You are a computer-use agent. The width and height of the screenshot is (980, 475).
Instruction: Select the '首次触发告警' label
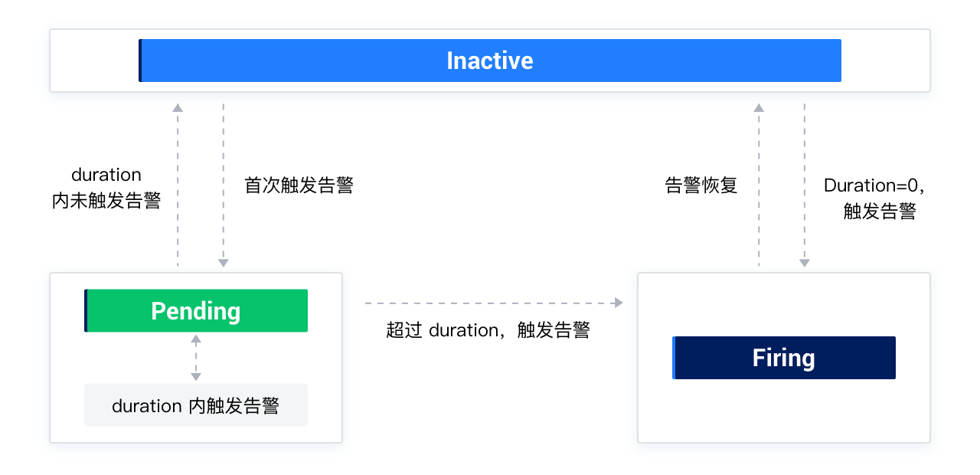tap(299, 185)
